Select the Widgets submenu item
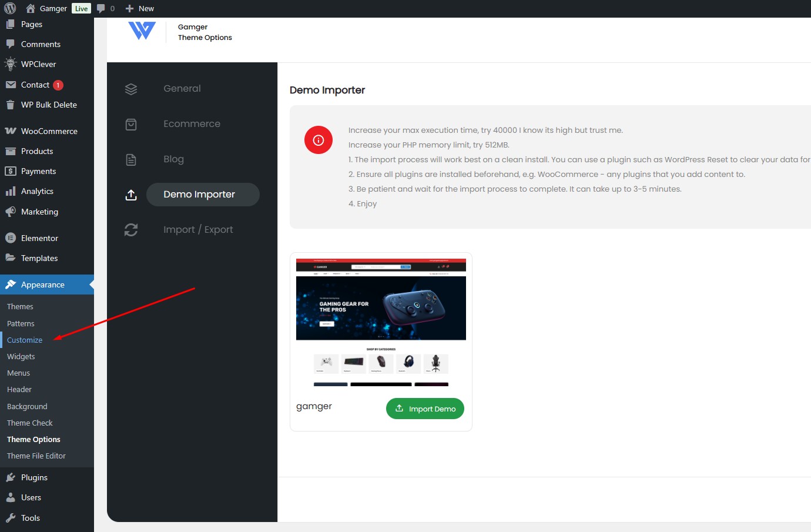The image size is (811, 532). click(21, 356)
